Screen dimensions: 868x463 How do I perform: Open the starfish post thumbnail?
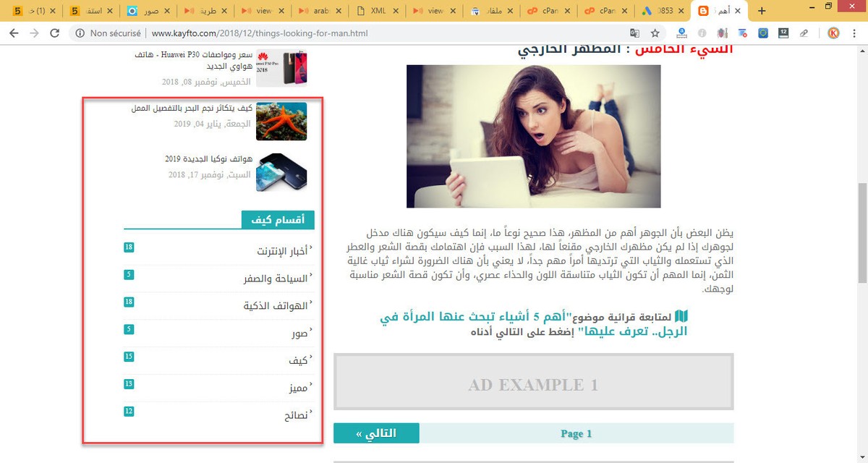click(x=281, y=121)
